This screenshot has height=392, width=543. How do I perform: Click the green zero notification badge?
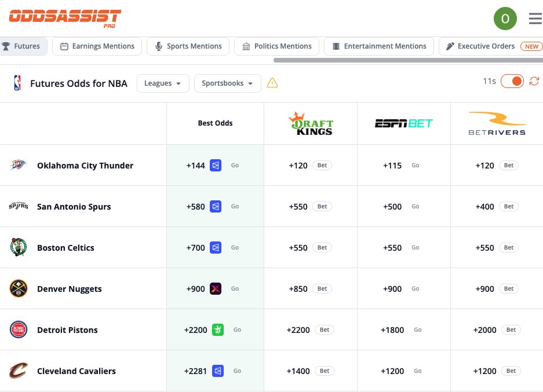[x=505, y=18]
